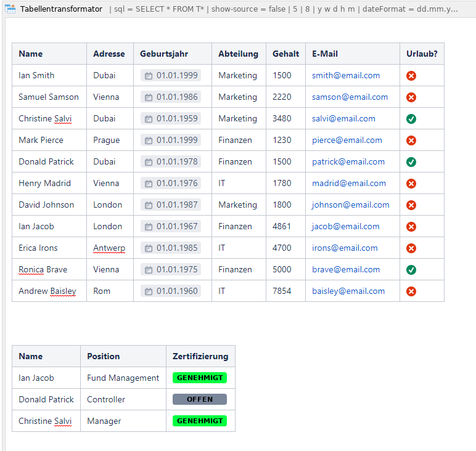476x451 pixels.
Task: Click green GENEHMIGT status for Ian Jacob
Action: tap(200, 378)
